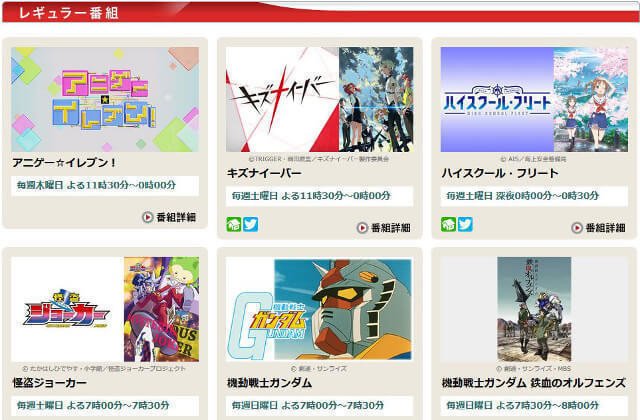This screenshot has width=640, height=420.
Task: Click play arrow icon beside アニゲー☆イレブン 番組詳細
Action: [147, 217]
